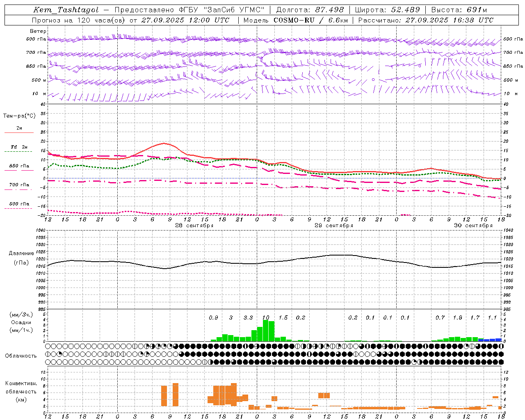525x420 pixels.
Task: Click the Долгота: 87.498 value
Action: click(310, 10)
